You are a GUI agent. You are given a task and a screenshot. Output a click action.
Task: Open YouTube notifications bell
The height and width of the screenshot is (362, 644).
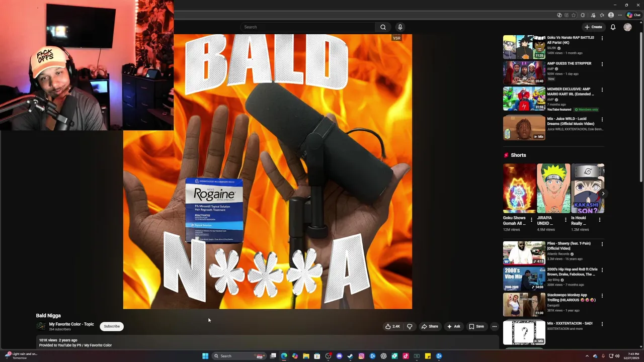click(613, 27)
